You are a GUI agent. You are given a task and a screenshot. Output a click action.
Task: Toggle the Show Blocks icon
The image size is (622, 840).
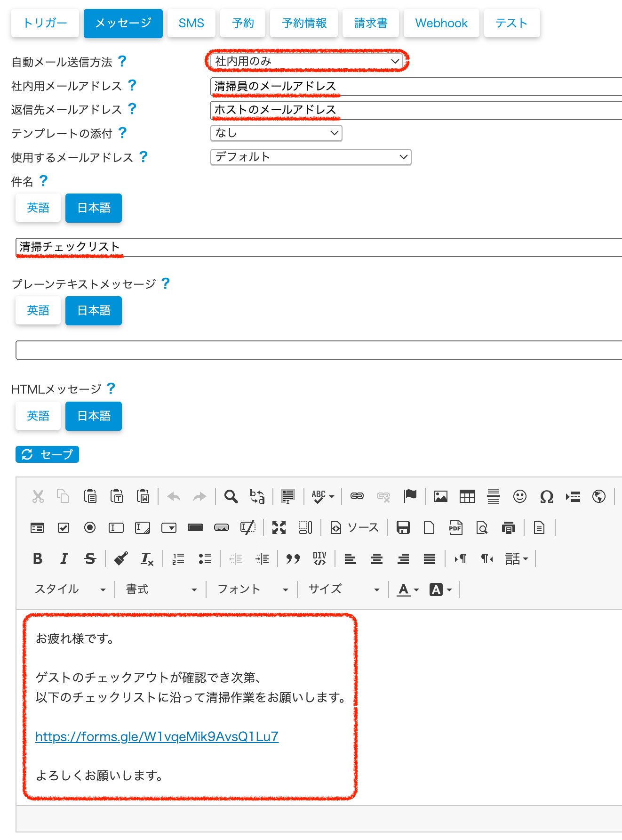click(x=305, y=528)
